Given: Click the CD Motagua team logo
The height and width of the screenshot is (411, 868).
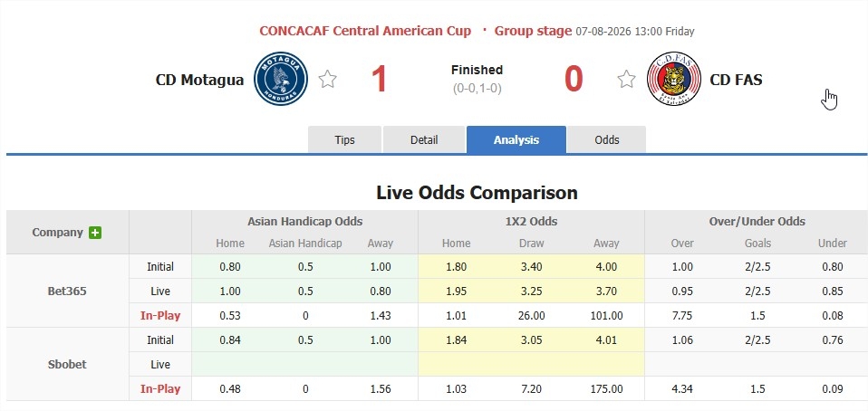Looking at the screenshot, I should click(x=281, y=79).
